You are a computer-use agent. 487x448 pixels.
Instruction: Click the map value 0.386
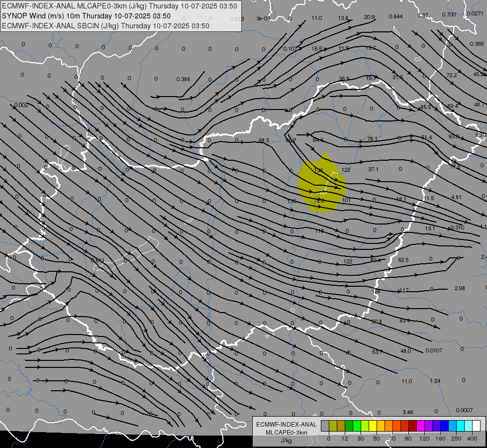(183, 79)
